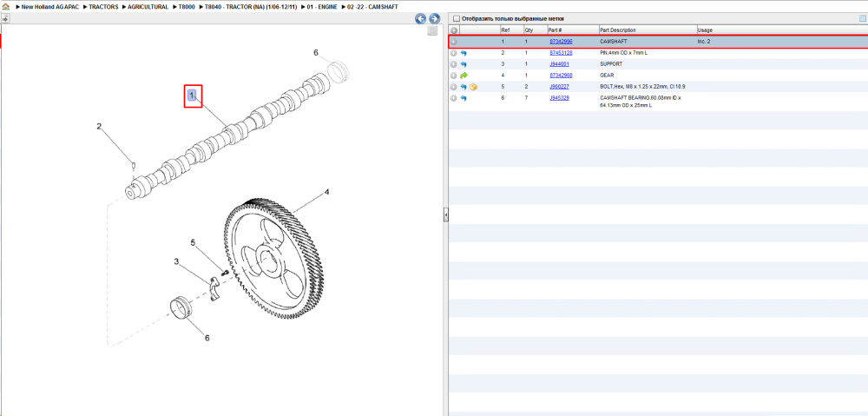Click the home icon in the breadcrumb bar
Image resolution: width=868 pixels, height=416 pixels.
pos(5,7)
